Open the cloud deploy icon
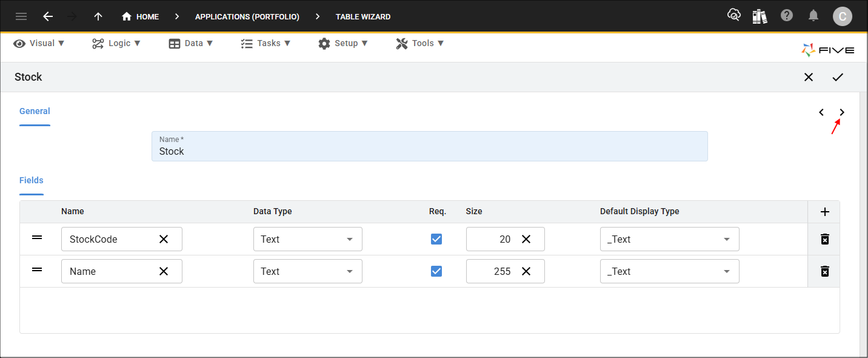Screen dimensions: 868x358 [x=734, y=15]
